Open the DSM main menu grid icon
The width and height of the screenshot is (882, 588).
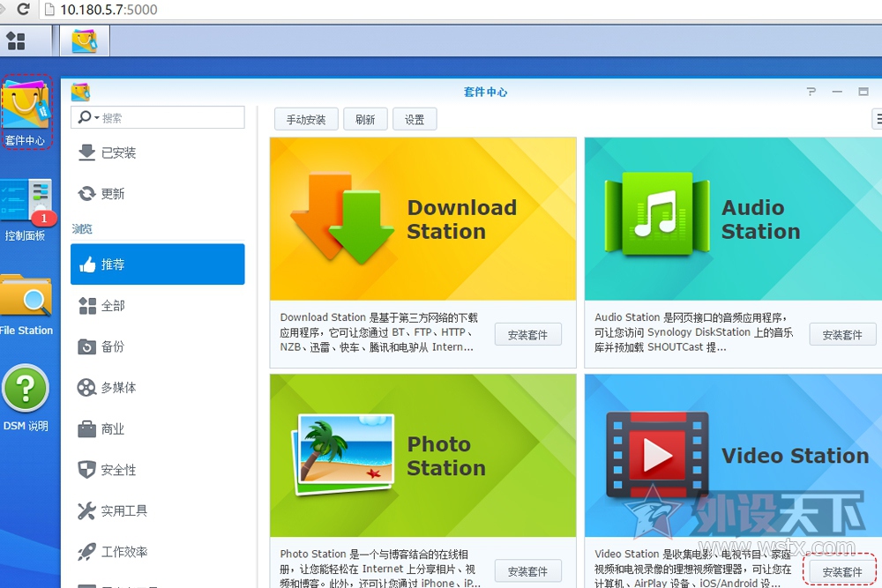(16, 41)
